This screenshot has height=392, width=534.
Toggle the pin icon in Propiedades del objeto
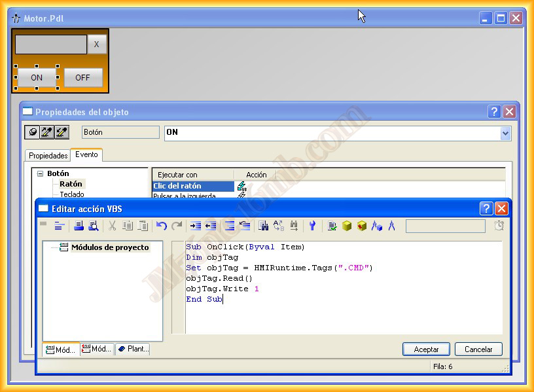(32, 132)
